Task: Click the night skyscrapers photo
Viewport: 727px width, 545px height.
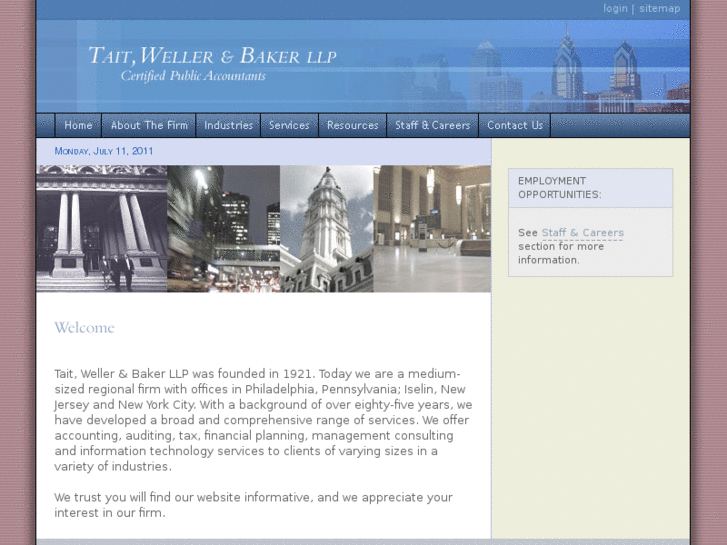Action: (x=223, y=229)
